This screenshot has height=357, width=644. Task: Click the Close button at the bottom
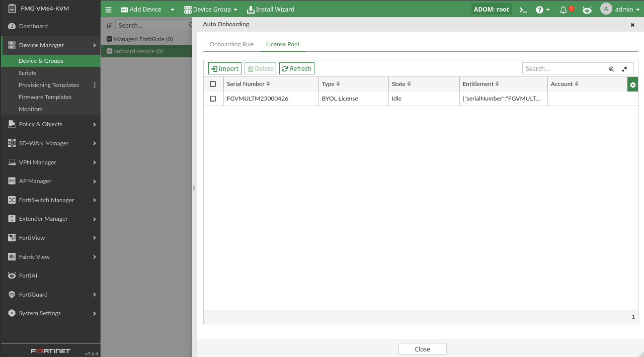point(423,349)
